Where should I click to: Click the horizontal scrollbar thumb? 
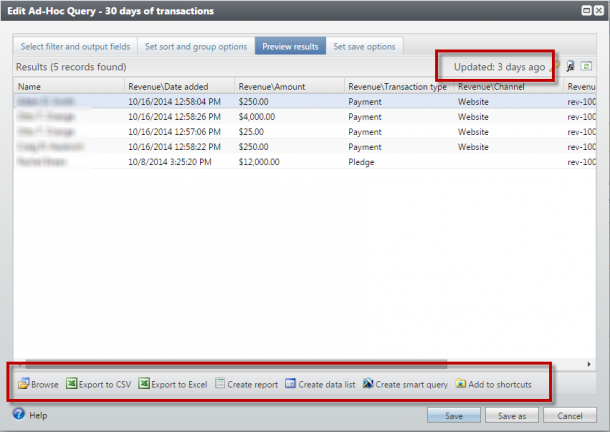pos(236,364)
